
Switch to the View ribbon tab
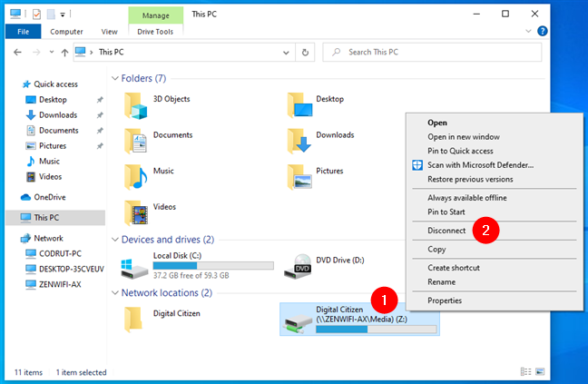(109, 32)
